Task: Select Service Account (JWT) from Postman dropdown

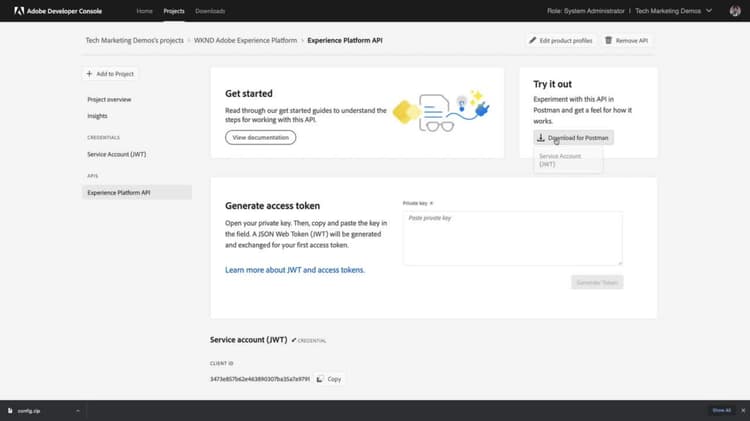Action: pyautogui.click(x=568, y=160)
